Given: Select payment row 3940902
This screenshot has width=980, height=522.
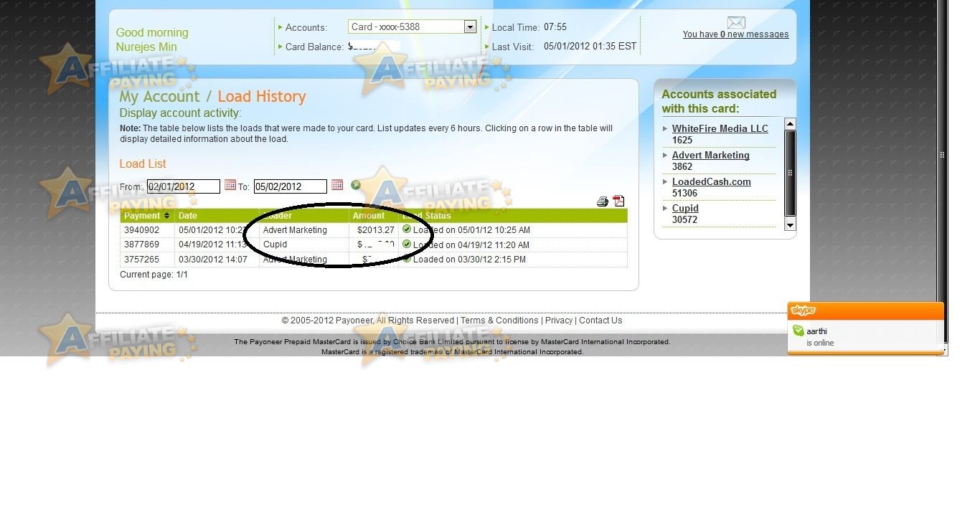Looking at the screenshot, I should (x=374, y=230).
